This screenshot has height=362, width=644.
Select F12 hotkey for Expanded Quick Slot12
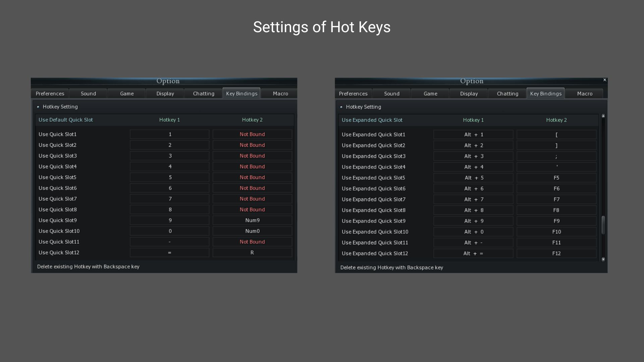(x=556, y=253)
